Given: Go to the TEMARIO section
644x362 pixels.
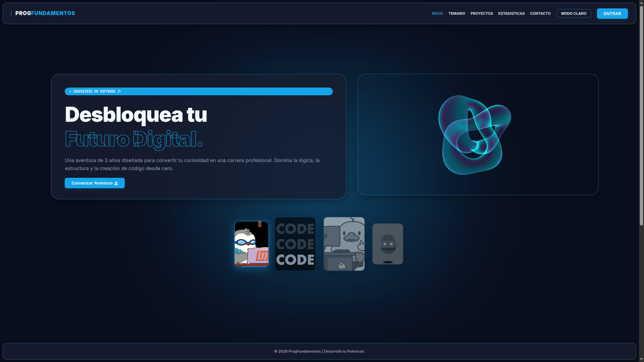Looking at the screenshot, I should 457,13.
